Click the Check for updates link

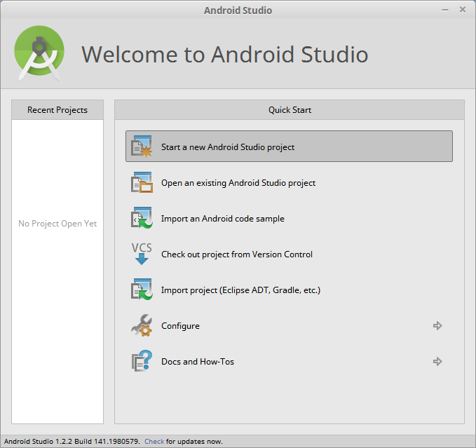154,441
